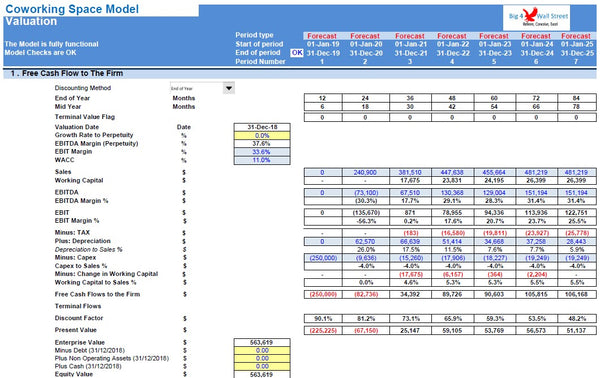
Task: Select the Enterprise Value 563,619 cell
Action: [262, 342]
